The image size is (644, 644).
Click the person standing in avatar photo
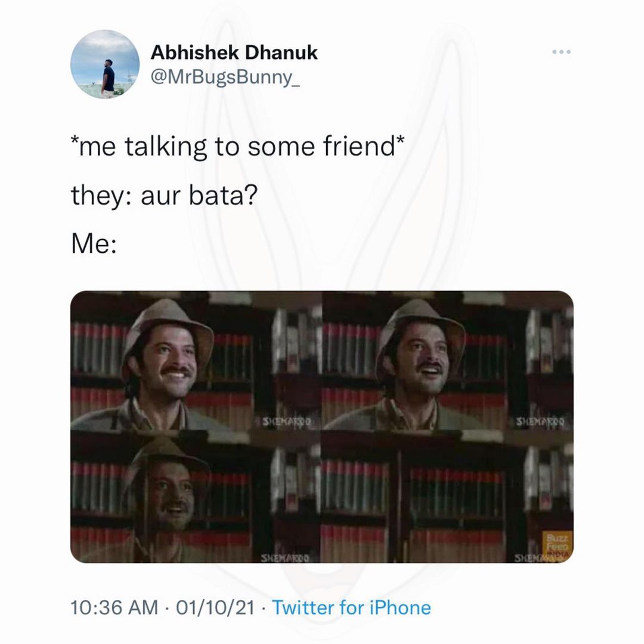[109, 78]
